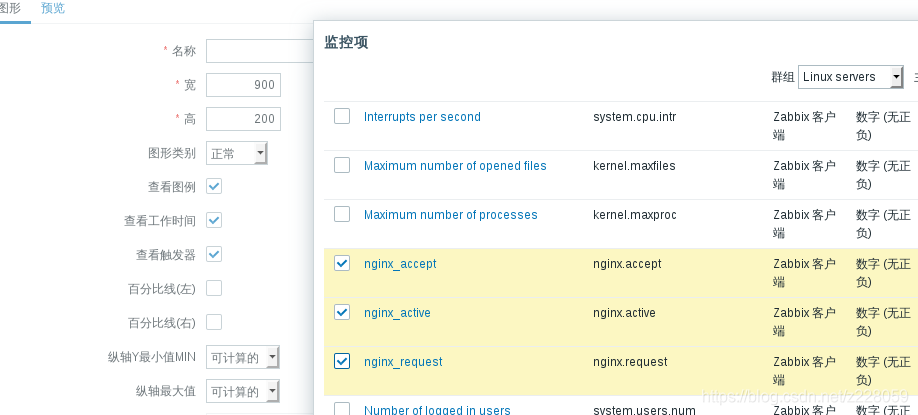Open the nginx_accept item link
The height and width of the screenshot is (415, 918).
coord(400,264)
